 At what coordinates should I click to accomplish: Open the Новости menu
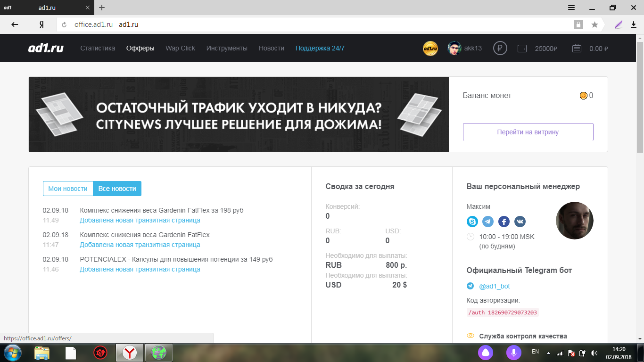[x=272, y=48]
